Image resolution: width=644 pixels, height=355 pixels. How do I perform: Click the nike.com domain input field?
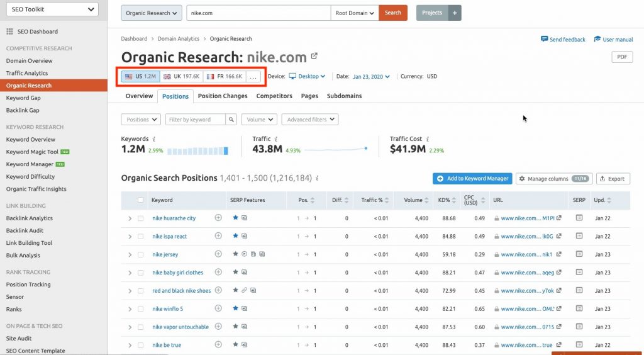pyautogui.click(x=258, y=13)
